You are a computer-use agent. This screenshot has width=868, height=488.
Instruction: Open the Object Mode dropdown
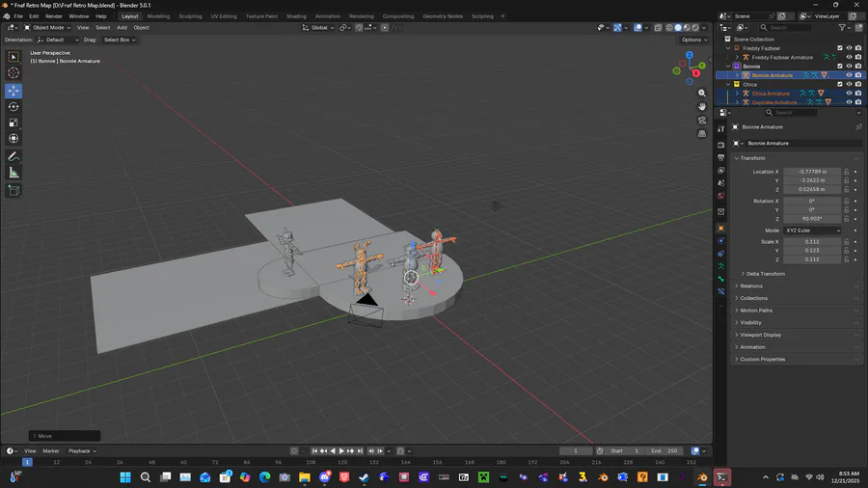[x=47, y=27]
